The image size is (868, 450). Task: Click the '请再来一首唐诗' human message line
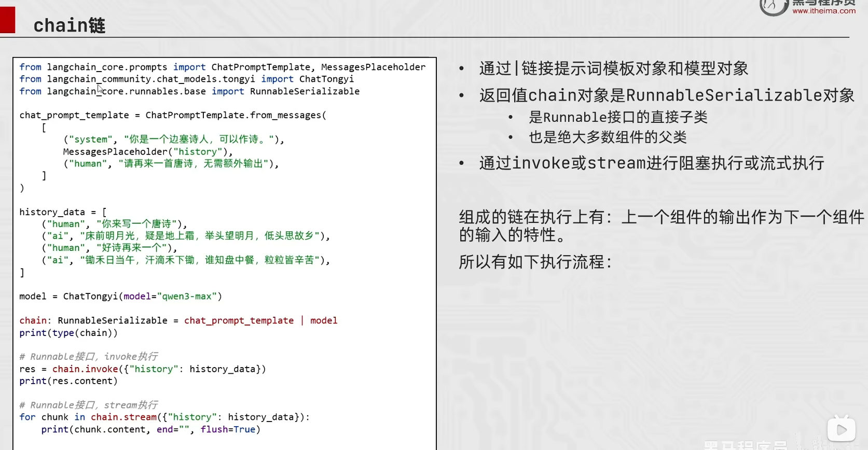tap(171, 164)
